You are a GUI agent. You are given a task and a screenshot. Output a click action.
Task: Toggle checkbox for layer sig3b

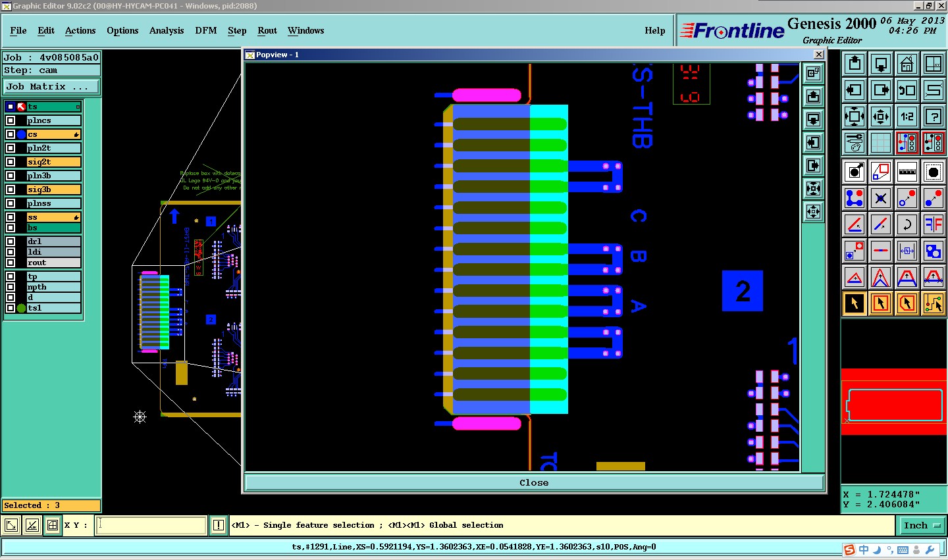pos(11,190)
